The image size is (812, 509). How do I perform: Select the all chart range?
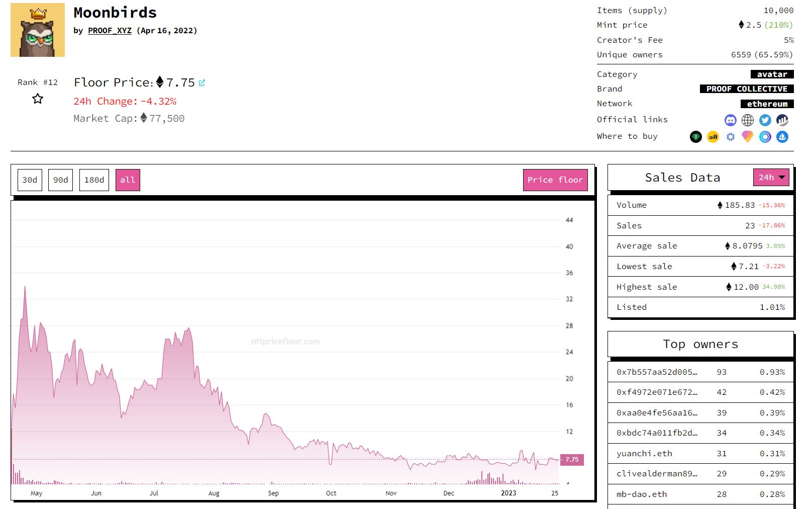[x=128, y=180]
